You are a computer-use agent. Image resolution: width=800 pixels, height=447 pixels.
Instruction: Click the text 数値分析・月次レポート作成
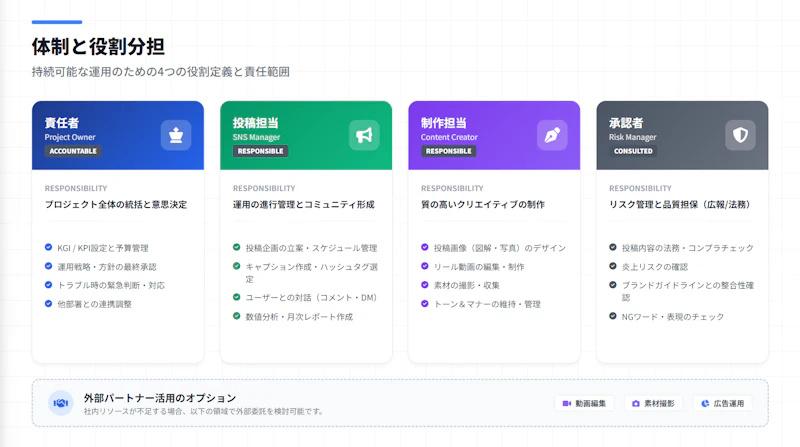click(x=299, y=317)
